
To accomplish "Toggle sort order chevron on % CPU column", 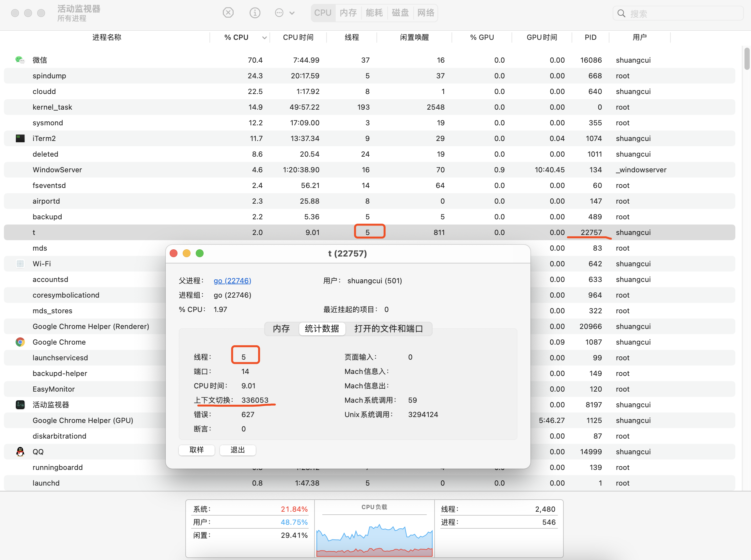I will click(264, 38).
